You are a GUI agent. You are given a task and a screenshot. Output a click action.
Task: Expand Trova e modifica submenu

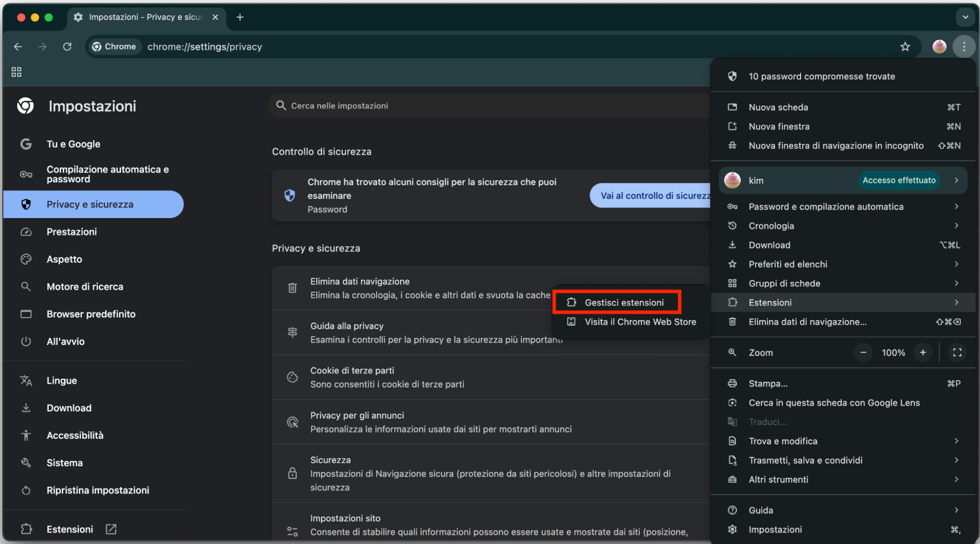point(843,441)
